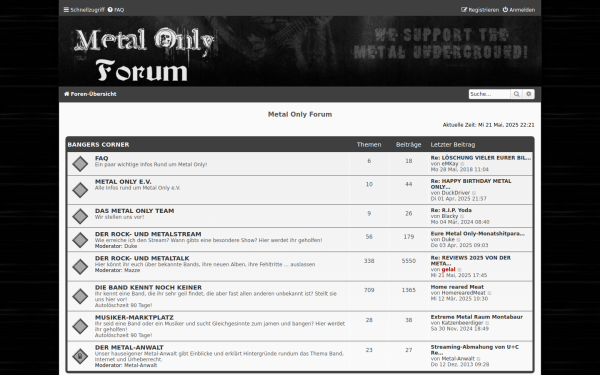Viewport: 600px width, 375px height.
Task: Open last post Re: HAPPY BIRTHDAY METAL ONLY…
Action: click(x=471, y=184)
